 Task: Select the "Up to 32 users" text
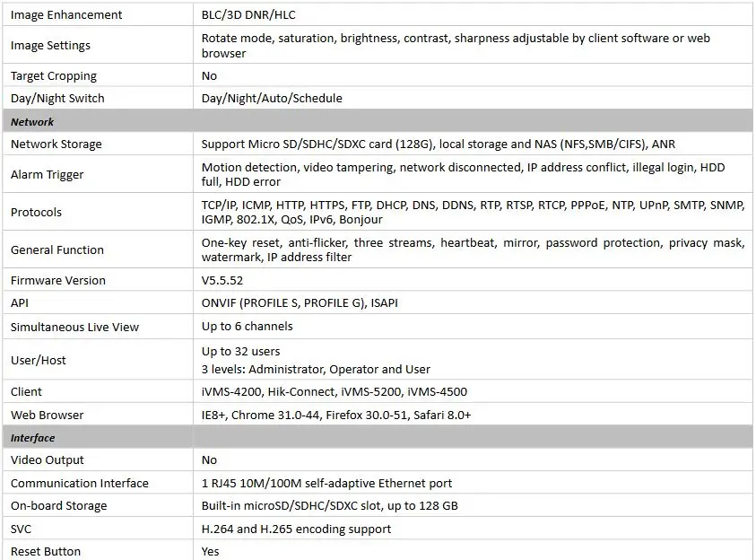[240, 351]
